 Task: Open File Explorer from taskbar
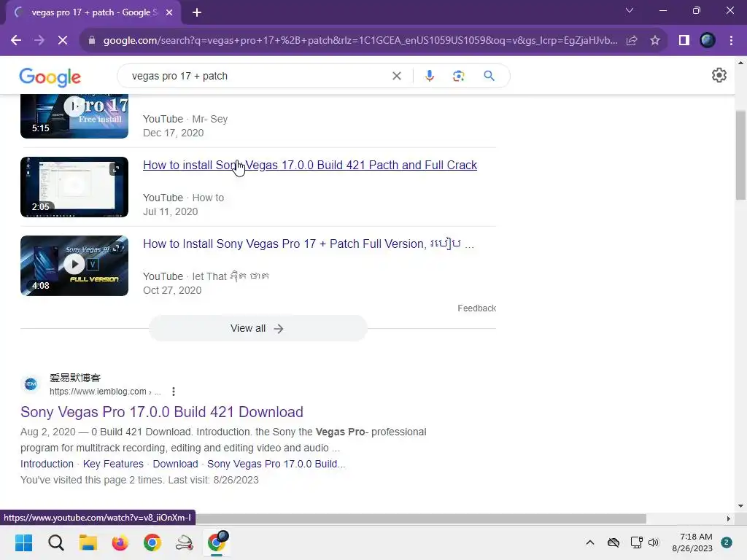coord(88,542)
